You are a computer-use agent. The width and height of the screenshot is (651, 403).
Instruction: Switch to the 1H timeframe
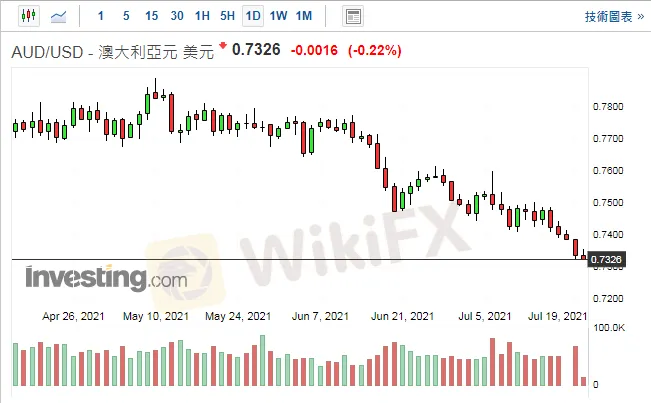[202, 16]
